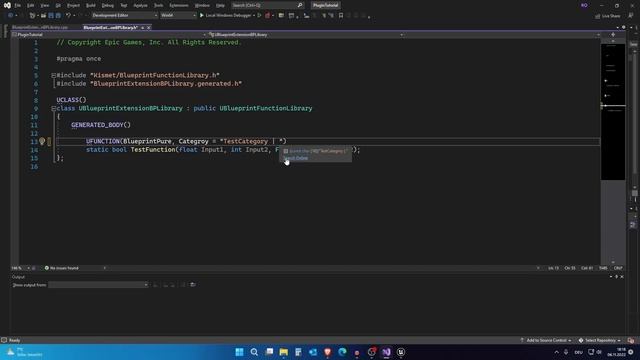640x360 pixels.
Task: Click the user account badge
Action: (584, 5)
